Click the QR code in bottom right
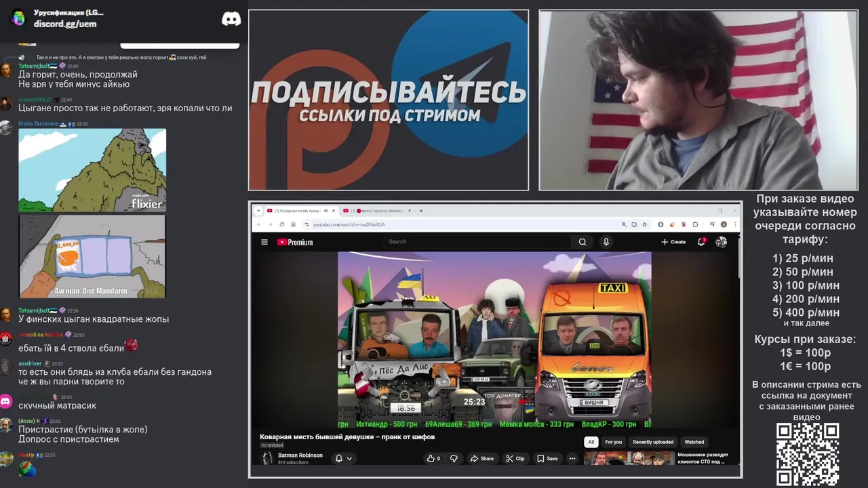The width and height of the screenshot is (868, 488). point(808,454)
